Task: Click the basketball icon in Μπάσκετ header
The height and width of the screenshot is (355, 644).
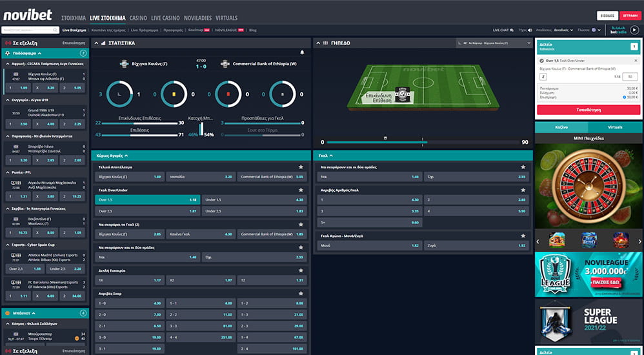Action: click(x=8, y=313)
